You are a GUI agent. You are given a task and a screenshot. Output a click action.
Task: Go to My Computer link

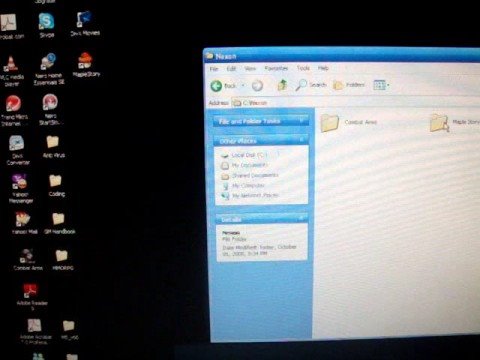tap(243, 185)
